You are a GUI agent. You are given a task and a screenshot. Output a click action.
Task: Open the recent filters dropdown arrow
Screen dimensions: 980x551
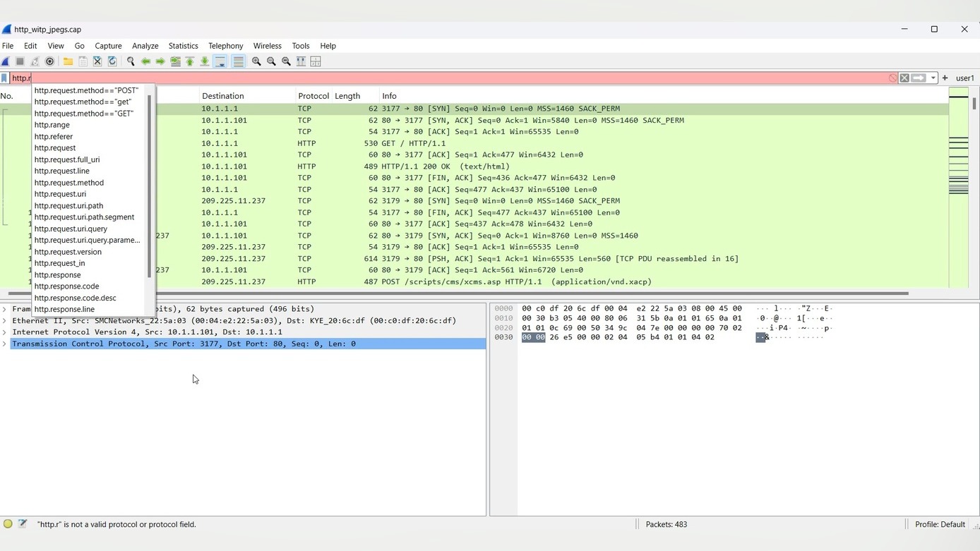(933, 78)
